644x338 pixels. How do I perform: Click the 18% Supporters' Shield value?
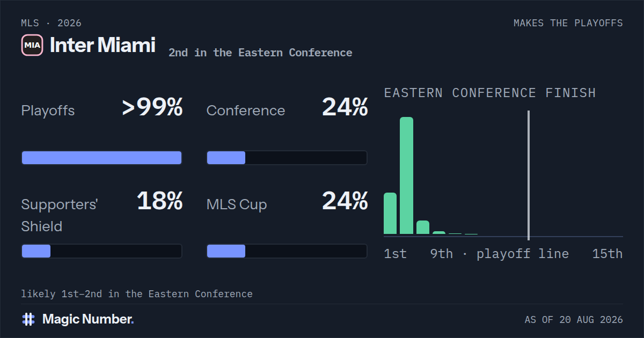[x=160, y=201]
